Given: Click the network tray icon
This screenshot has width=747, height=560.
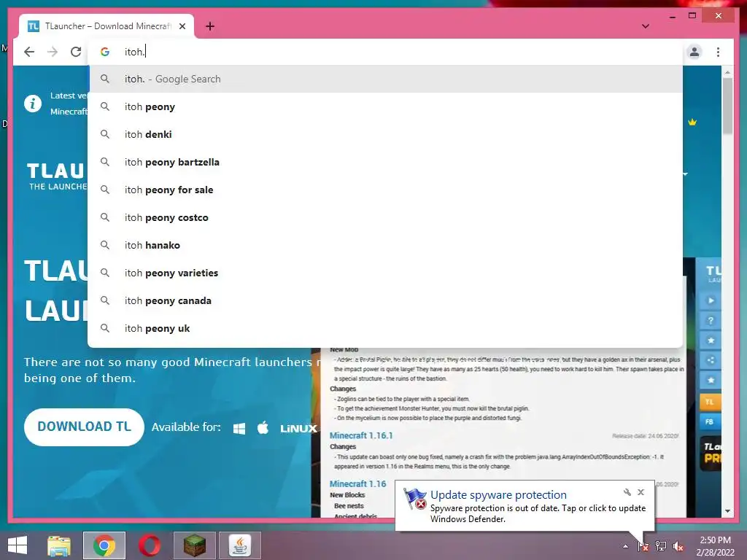Looking at the screenshot, I should (x=661, y=546).
